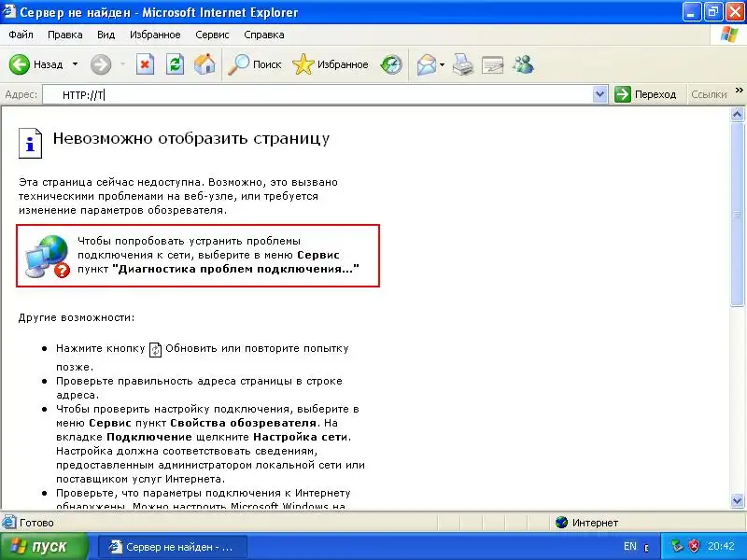Expand the toolbar overflow chevron
Image resolution: width=747 pixels, height=560 pixels.
coord(740,90)
